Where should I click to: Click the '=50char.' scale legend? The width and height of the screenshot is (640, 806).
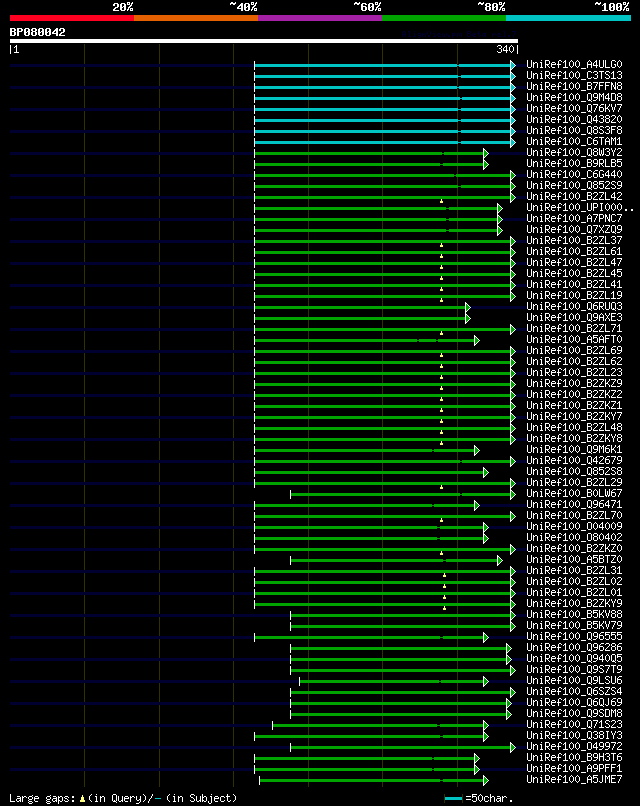(479, 798)
